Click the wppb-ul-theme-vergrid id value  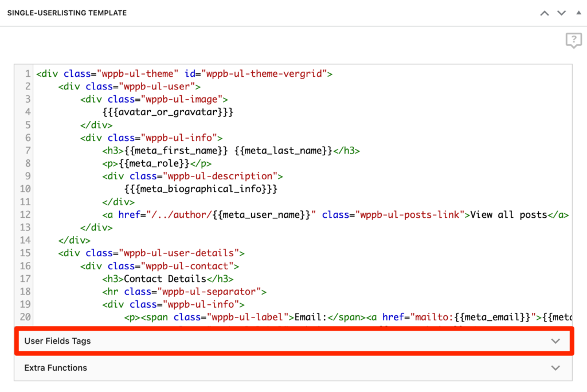264,74
